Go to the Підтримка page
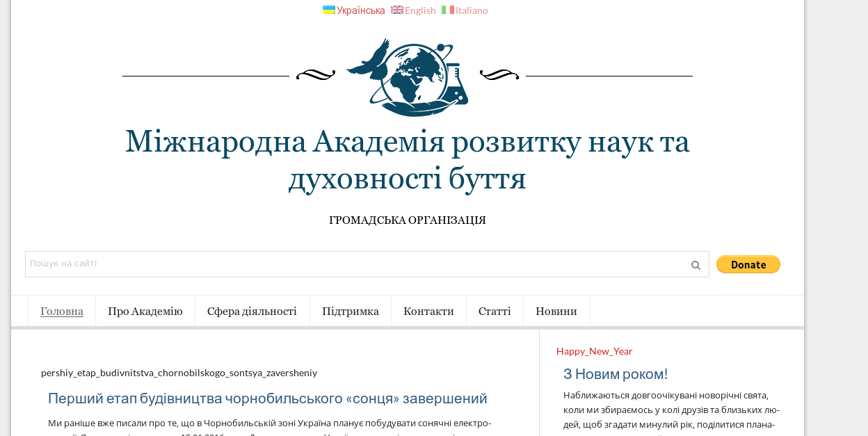The width and height of the screenshot is (868, 436). tap(351, 312)
